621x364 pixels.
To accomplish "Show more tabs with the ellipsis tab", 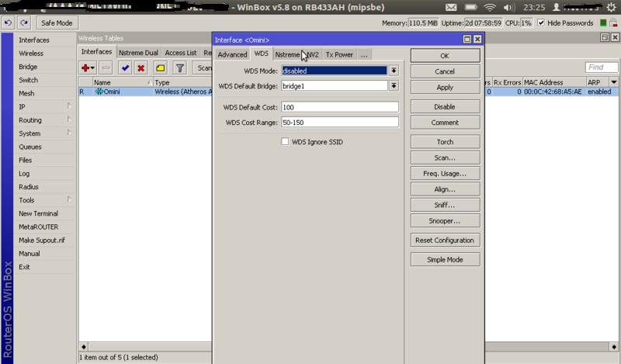I will point(364,54).
